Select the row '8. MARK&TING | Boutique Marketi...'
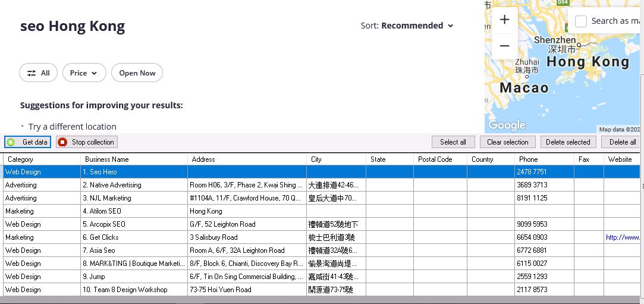The height and width of the screenshot is (304, 644). coord(322,264)
